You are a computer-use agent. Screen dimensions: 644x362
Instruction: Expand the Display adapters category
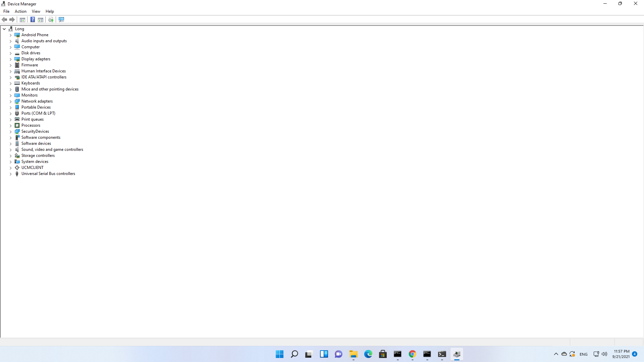10,59
